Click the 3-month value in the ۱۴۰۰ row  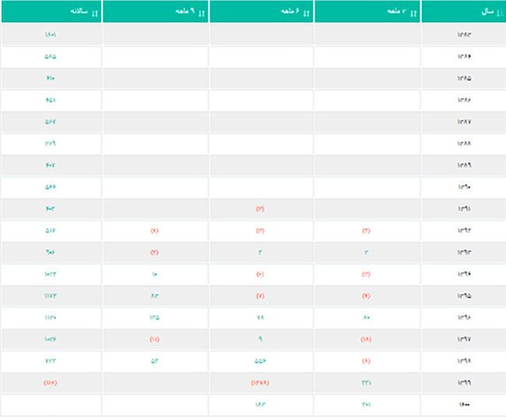[x=366, y=404]
